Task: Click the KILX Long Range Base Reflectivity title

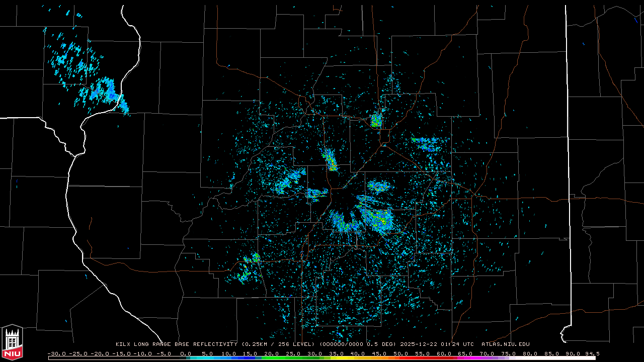Action: pyautogui.click(x=176, y=344)
